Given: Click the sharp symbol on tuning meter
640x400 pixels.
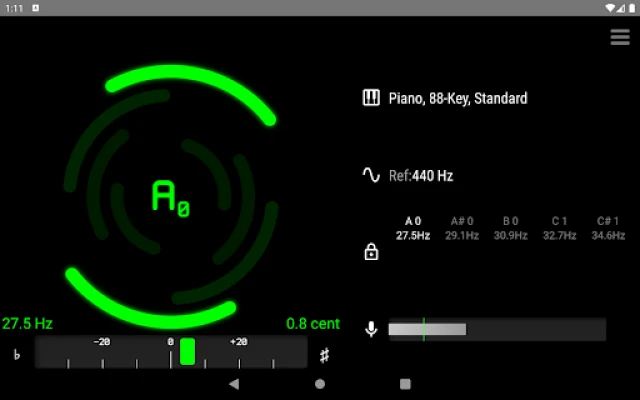Looking at the screenshot, I should tap(324, 355).
